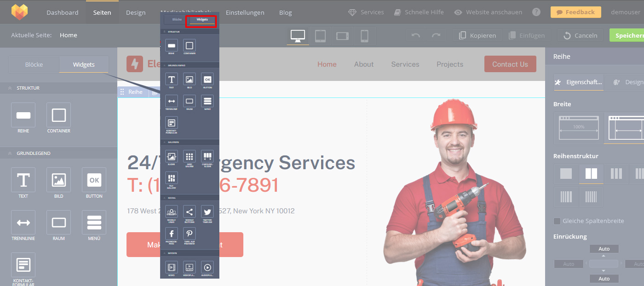This screenshot has width=644, height=286.
Task: Select the Kontaktformular widget
Action: click(x=23, y=265)
